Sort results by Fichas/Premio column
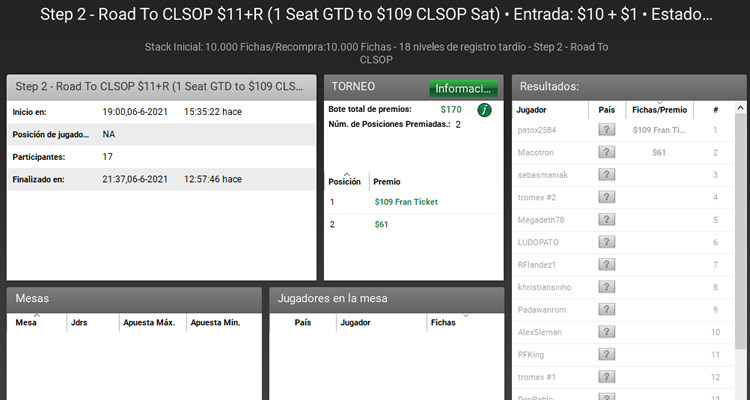 tap(659, 109)
